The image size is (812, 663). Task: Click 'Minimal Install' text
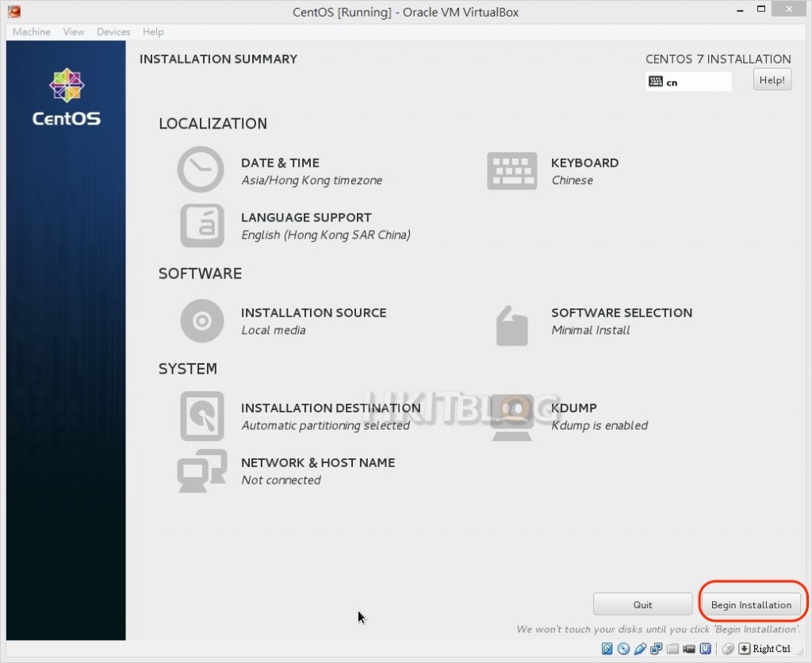tap(590, 330)
